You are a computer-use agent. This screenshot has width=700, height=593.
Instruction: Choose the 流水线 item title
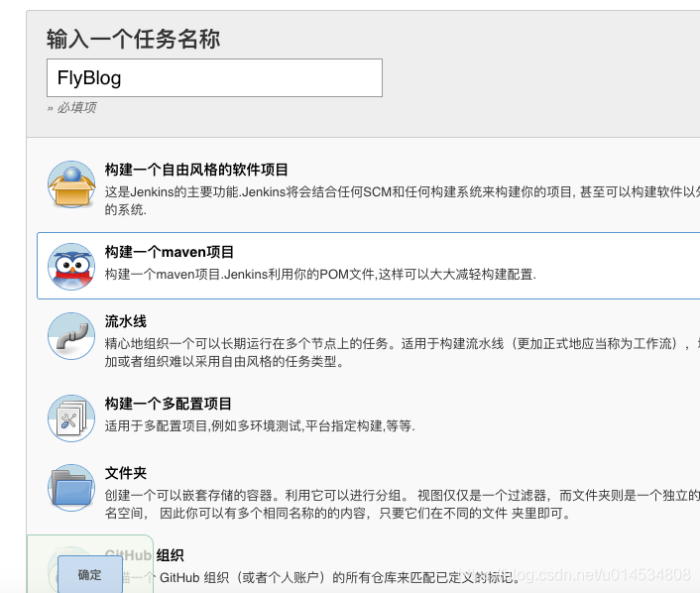click(126, 321)
